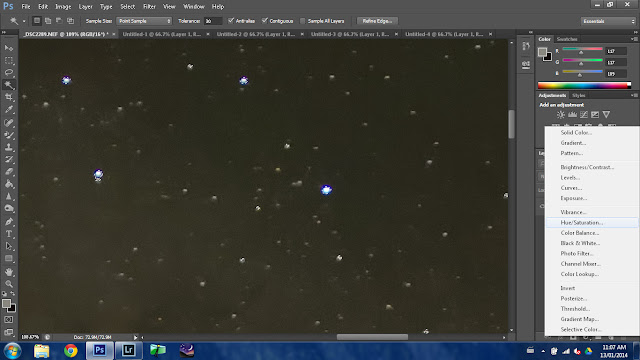The width and height of the screenshot is (640, 360).
Task: Select the Hand tool
Action: coord(9,271)
